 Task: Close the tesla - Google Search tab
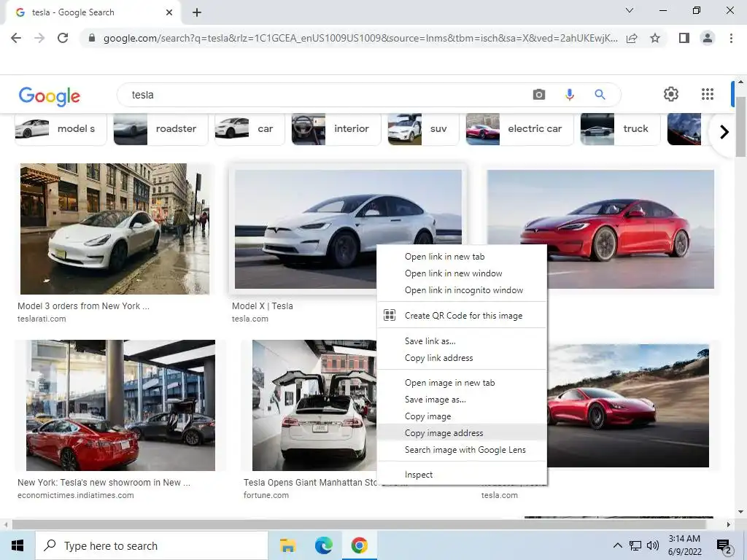point(169,12)
